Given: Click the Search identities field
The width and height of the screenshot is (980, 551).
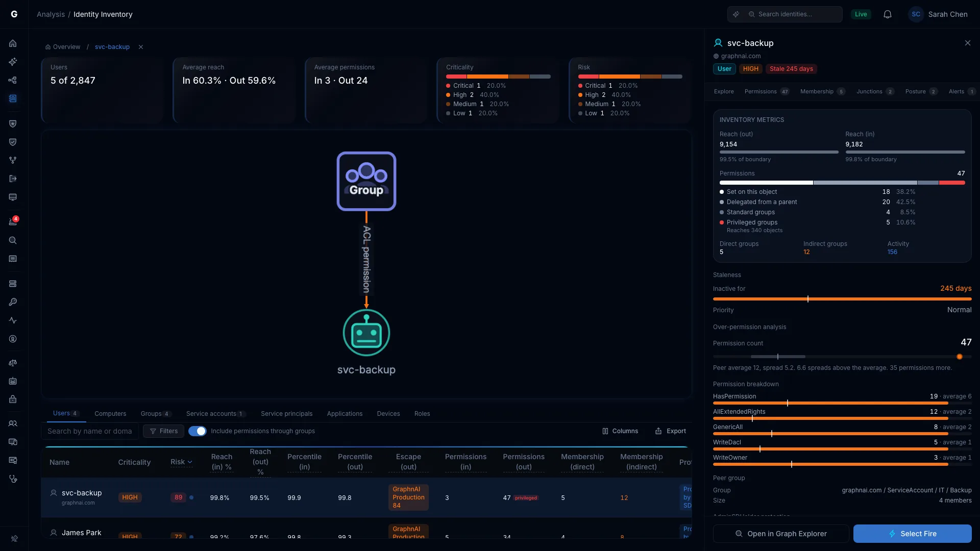Looking at the screenshot, I should tap(785, 14).
